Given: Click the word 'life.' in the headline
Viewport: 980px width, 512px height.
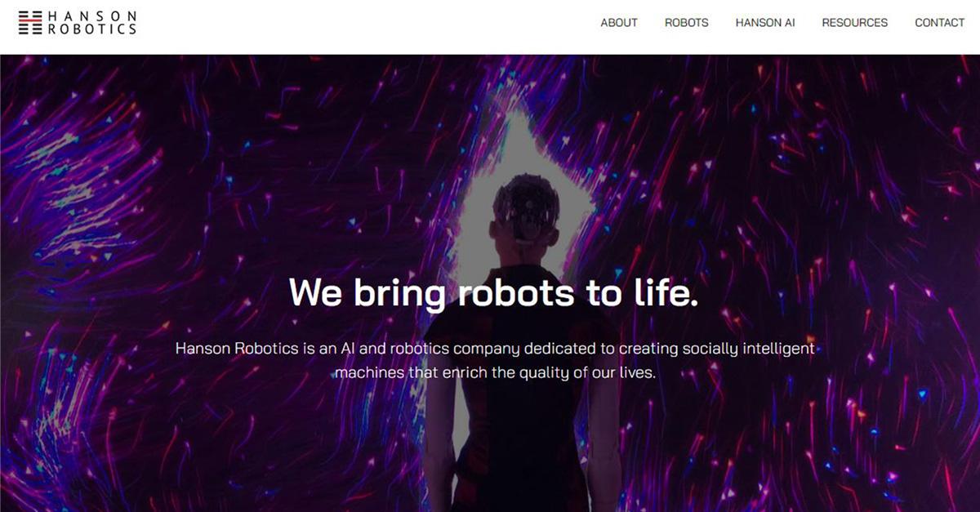Looking at the screenshot, I should point(668,292).
